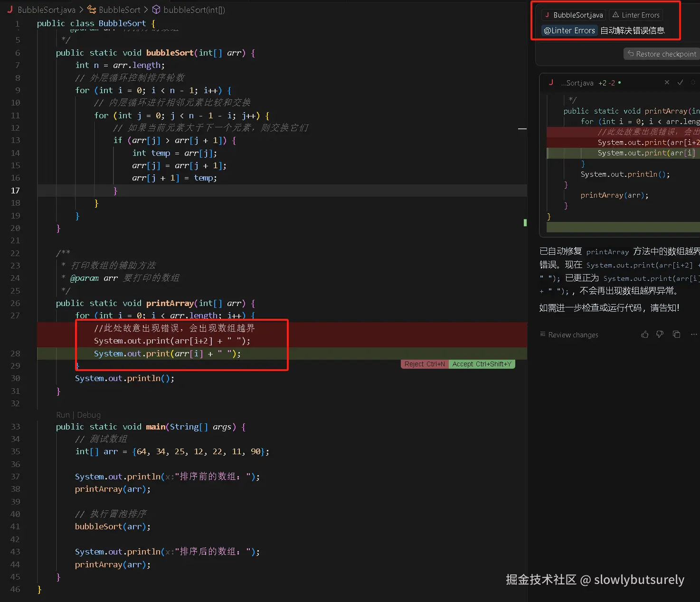Click the bubbleSort method name on line 6
Viewport: 700px width, 602px height.
coord(170,53)
